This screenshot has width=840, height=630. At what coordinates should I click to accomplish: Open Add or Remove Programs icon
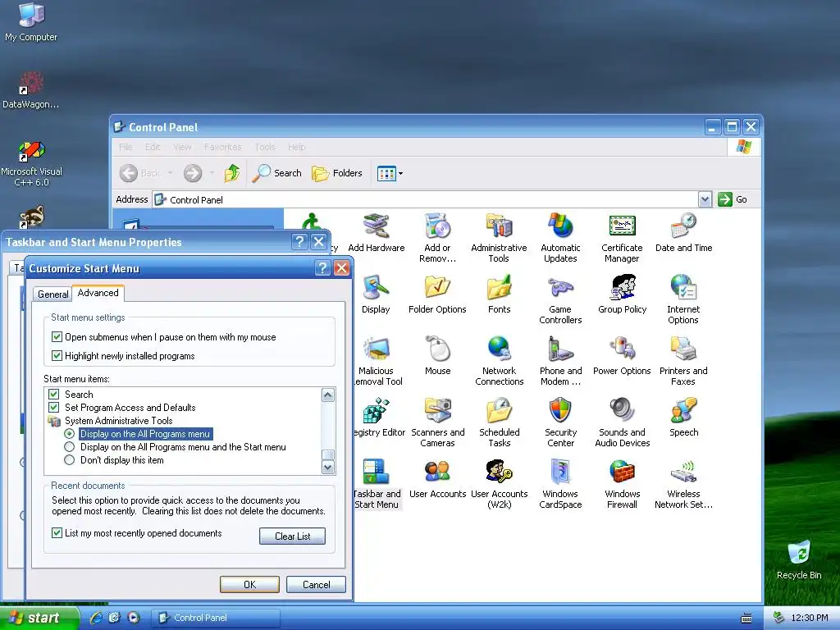click(437, 237)
